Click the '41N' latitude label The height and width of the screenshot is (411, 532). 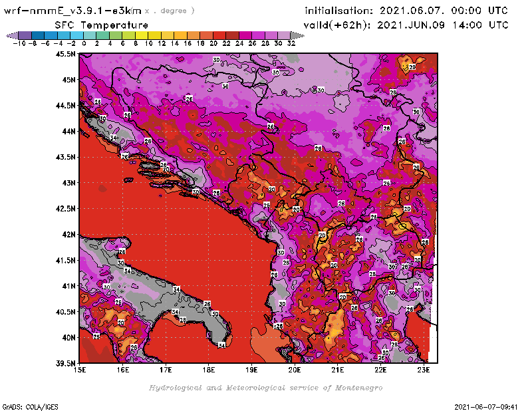(x=68, y=286)
